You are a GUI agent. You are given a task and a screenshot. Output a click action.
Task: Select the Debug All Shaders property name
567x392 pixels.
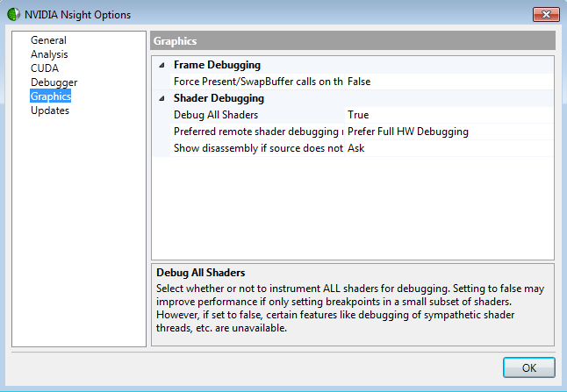tap(216, 115)
